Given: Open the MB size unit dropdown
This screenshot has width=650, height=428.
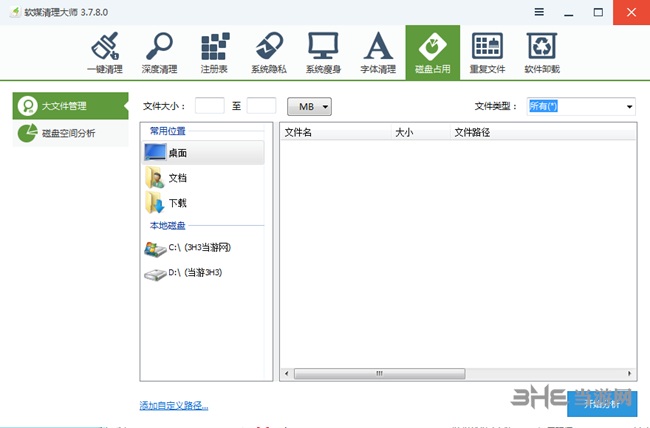Looking at the screenshot, I should click(309, 107).
